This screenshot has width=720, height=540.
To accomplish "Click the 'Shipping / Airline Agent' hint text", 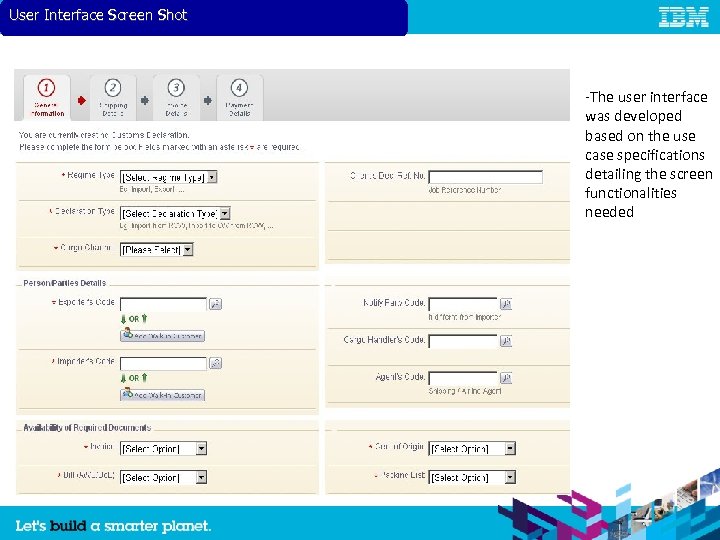I will click(x=465, y=391).
